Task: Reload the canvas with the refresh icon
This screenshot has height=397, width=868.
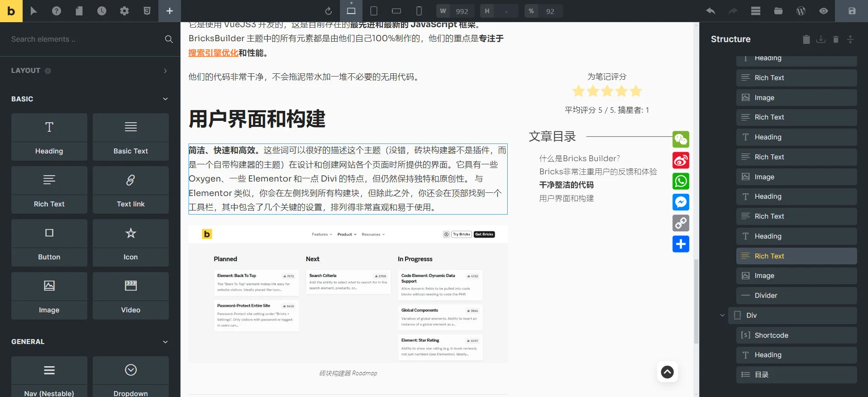Action: [x=329, y=11]
